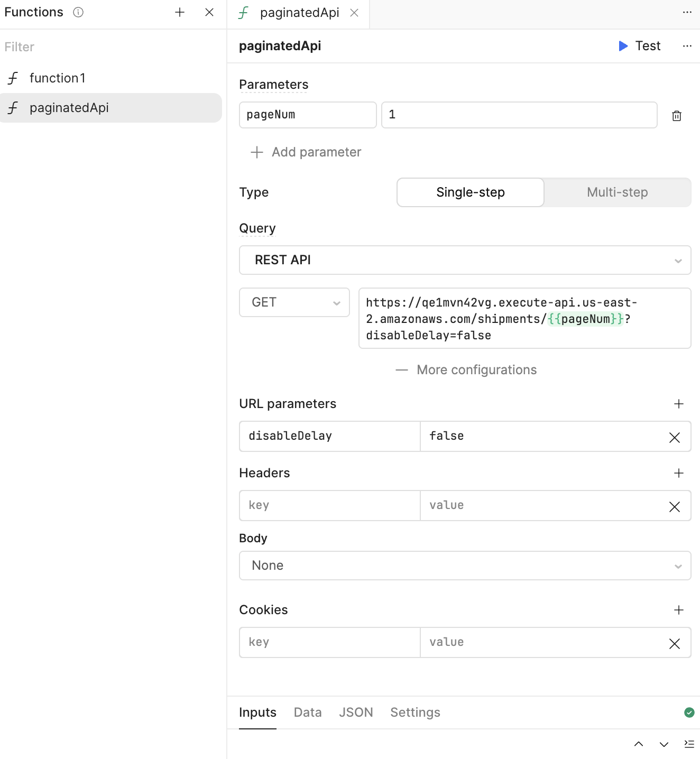Open the Functions info icon
Image resolution: width=700 pixels, height=759 pixels.
[78, 12]
